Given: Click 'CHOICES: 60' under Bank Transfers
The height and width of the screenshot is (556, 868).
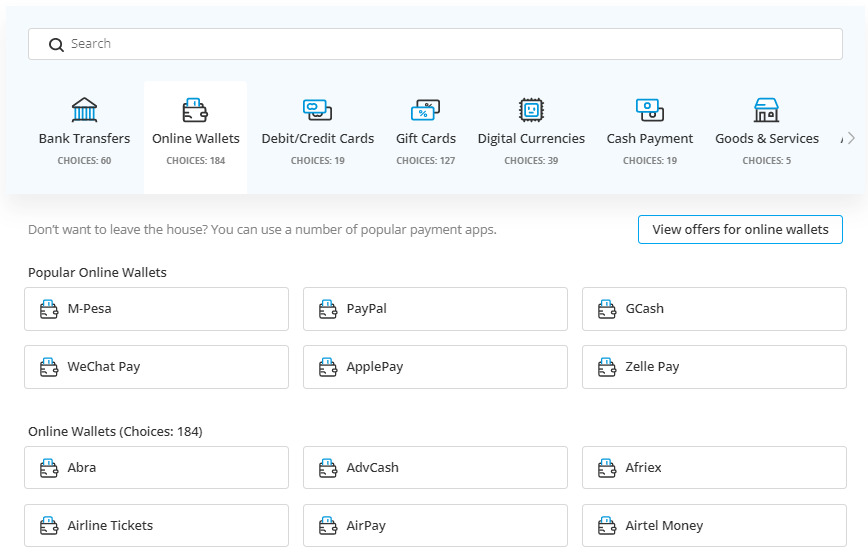Looking at the screenshot, I should tap(84, 161).
